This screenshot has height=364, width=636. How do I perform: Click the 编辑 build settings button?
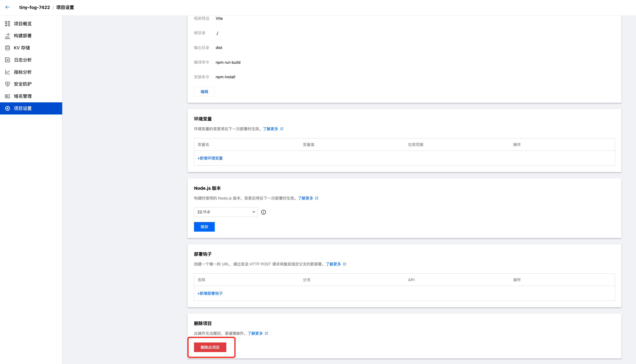click(204, 92)
